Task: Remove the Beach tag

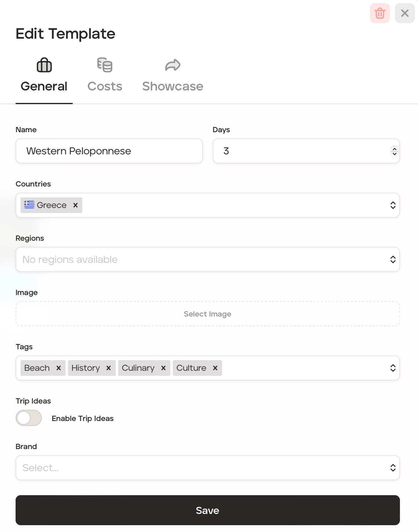Action: (x=59, y=368)
